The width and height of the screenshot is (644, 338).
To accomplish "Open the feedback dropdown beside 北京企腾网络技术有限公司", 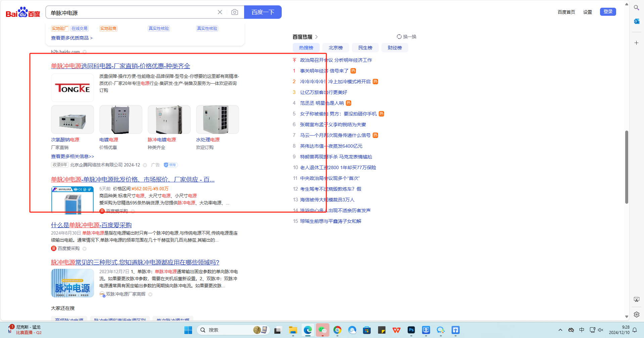I will click(145, 165).
